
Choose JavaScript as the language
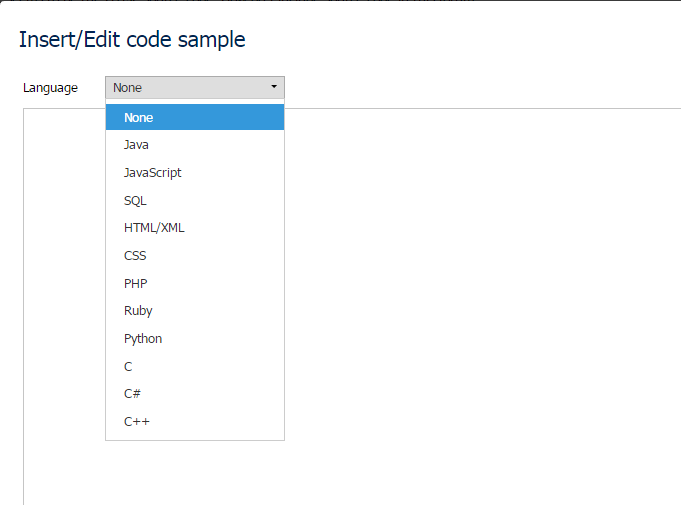(x=195, y=172)
